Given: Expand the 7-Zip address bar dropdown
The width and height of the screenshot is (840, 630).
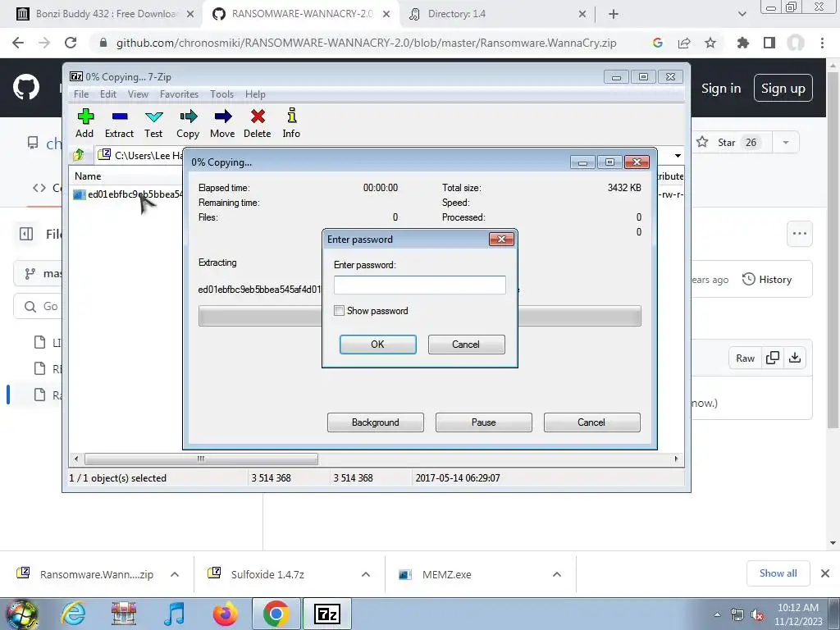Looking at the screenshot, I should click(678, 155).
